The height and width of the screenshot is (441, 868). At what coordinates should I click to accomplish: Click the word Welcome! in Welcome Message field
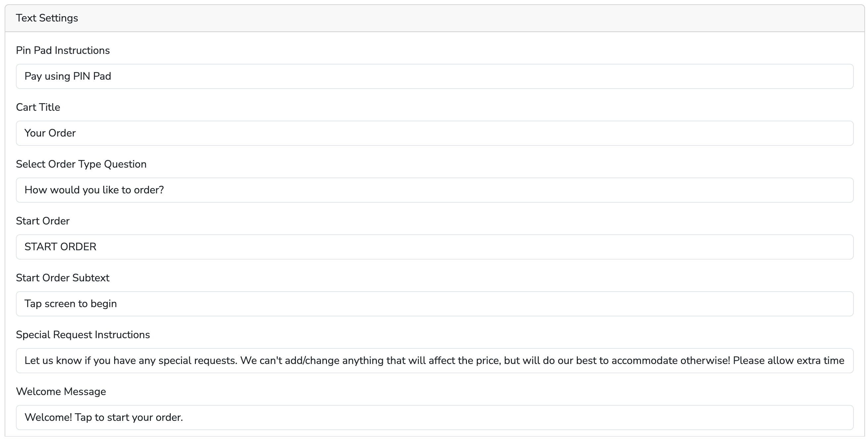[x=48, y=418]
